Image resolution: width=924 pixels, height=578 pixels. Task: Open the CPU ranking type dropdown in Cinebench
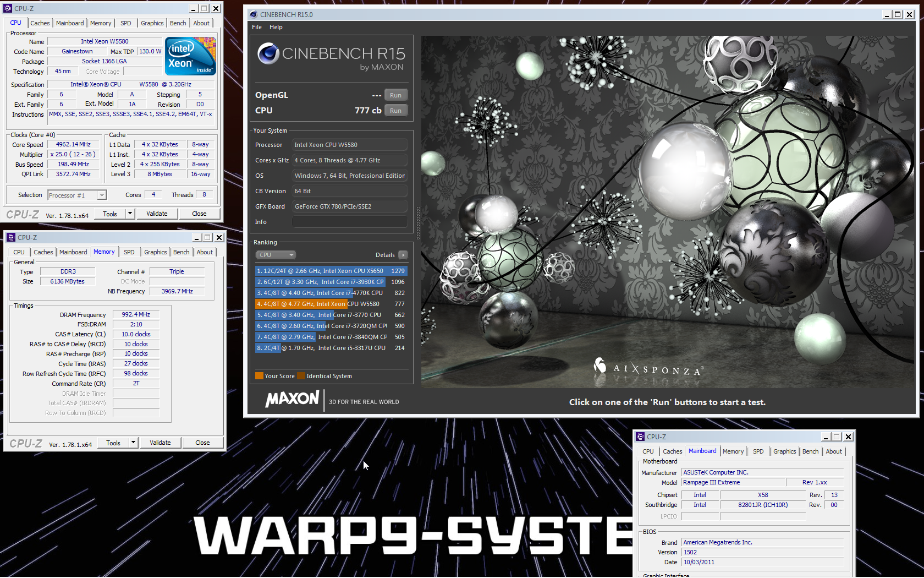[276, 255]
